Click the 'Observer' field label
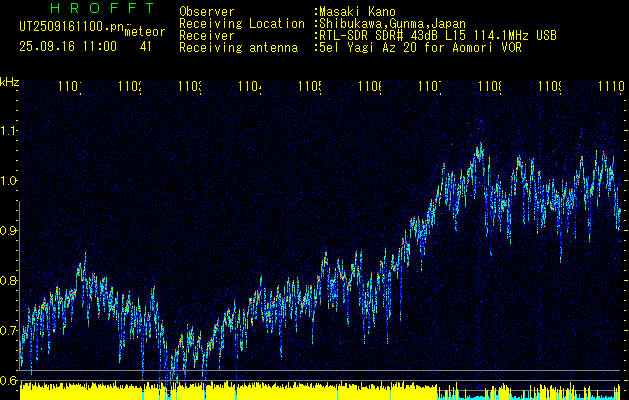629x400 pixels. 207,12
